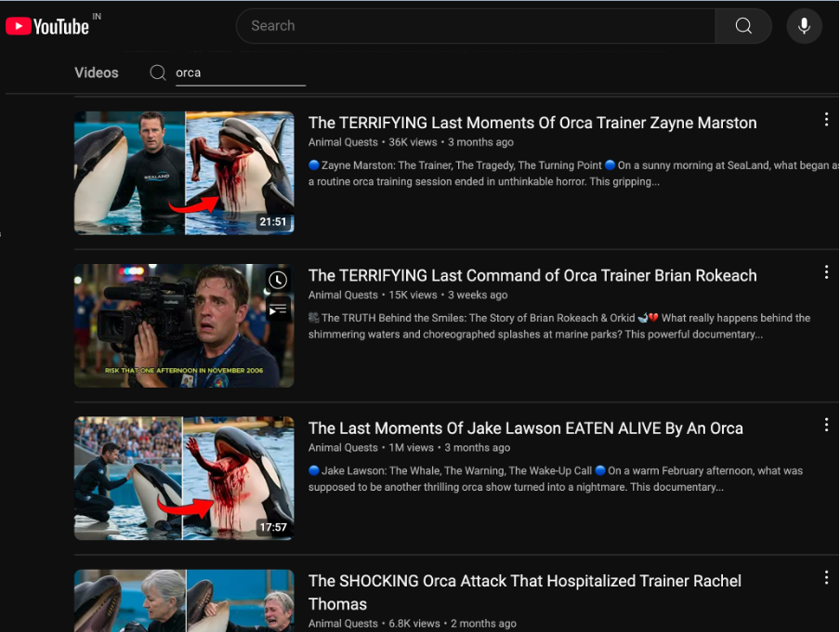Screen dimensions: 840x632
Task: Open Rachel Thomas video thumbnail
Action: point(184,600)
